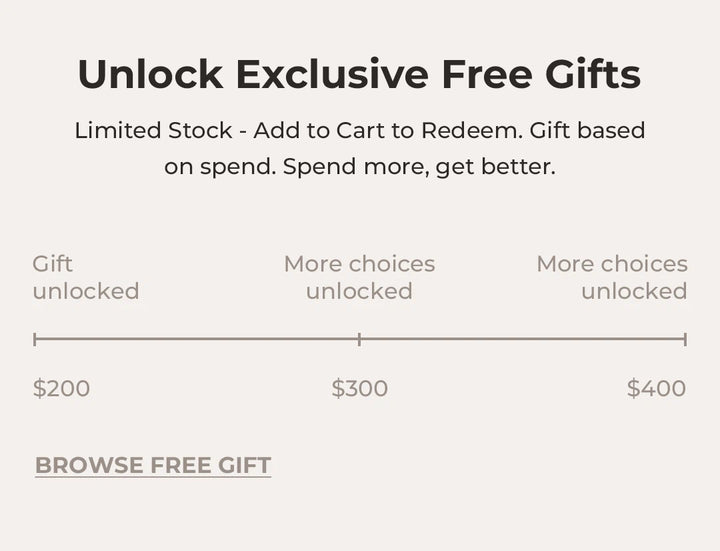Viewport: 720px width, 551px height.
Task: Click the middle tick mark above $300
Action: click(359, 339)
